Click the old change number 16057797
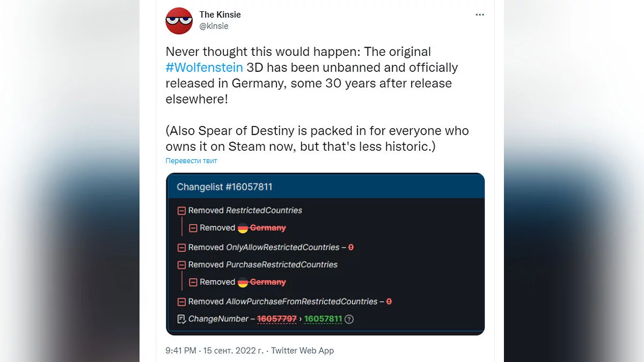Image resolution: width=644 pixels, height=362 pixels. click(277, 319)
